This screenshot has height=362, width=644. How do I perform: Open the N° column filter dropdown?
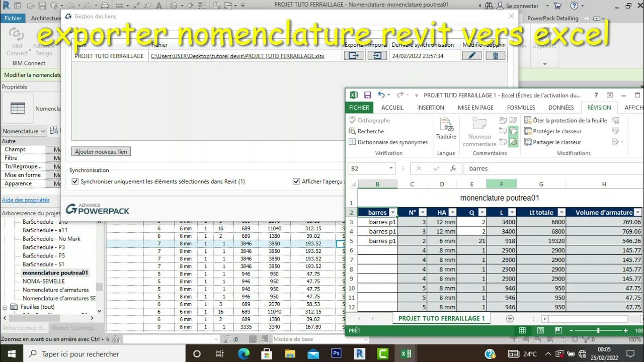point(423,213)
